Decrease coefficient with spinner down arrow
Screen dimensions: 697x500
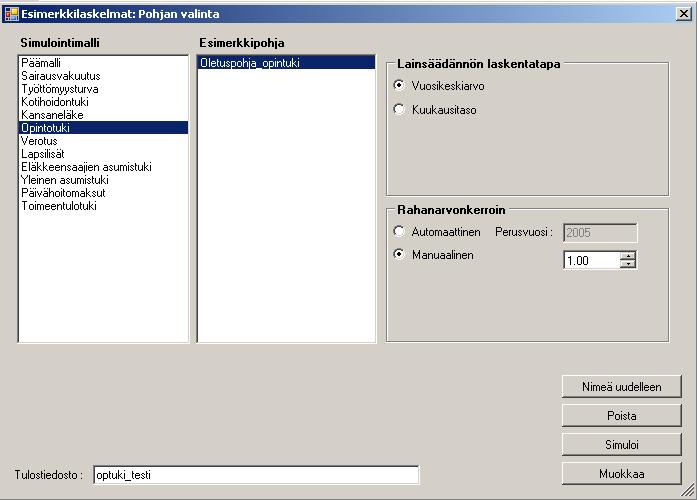pyautogui.click(x=628, y=264)
